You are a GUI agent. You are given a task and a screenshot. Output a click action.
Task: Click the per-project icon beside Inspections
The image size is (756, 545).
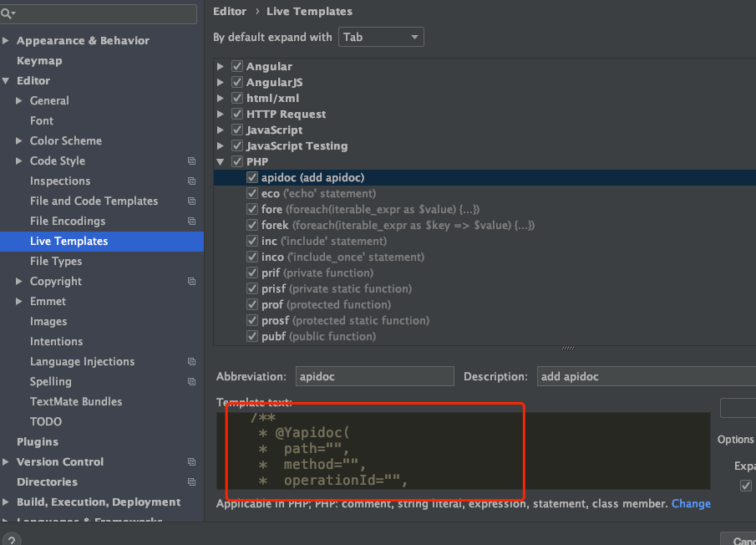(x=191, y=181)
